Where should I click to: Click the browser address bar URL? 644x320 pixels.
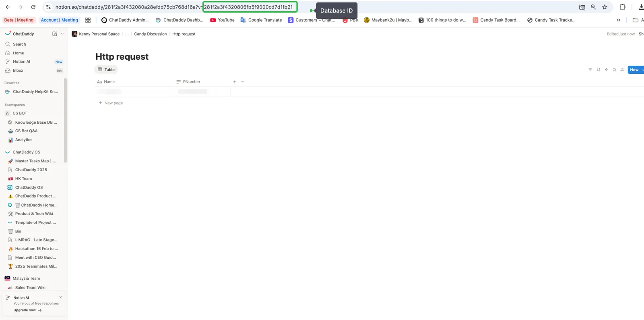(x=129, y=7)
